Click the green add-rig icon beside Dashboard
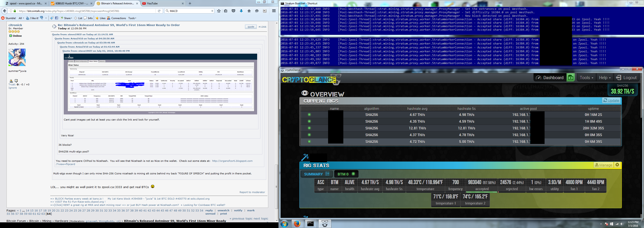 point(570,78)
